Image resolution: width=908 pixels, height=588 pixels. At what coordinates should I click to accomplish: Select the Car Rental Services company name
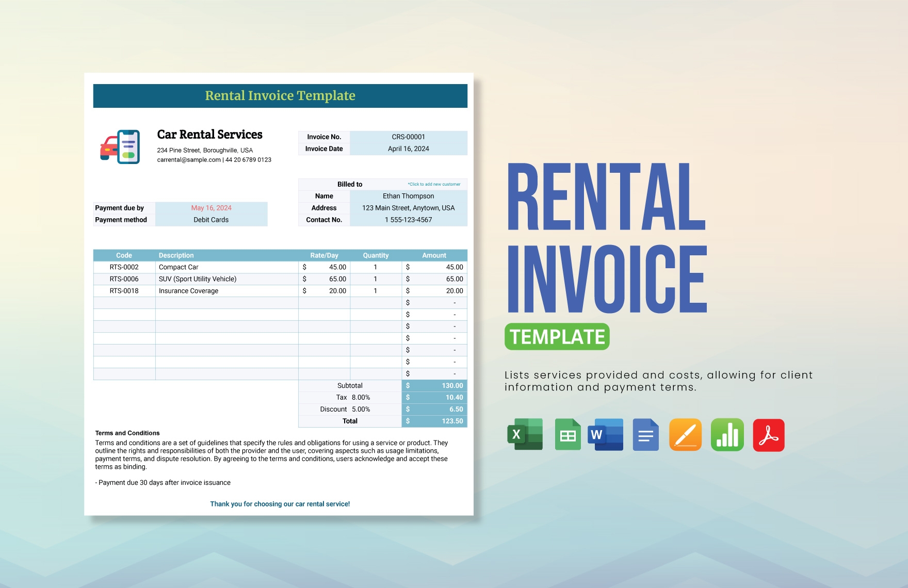[x=209, y=135]
